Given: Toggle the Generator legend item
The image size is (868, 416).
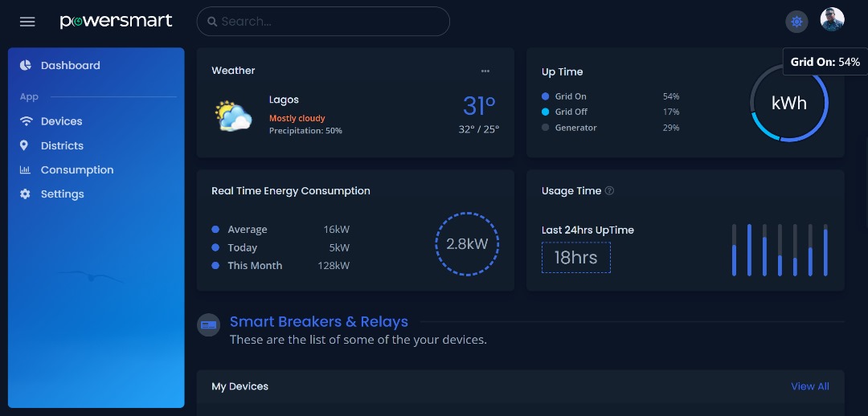Looking at the screenshot, I should click(x=570, y=127).
